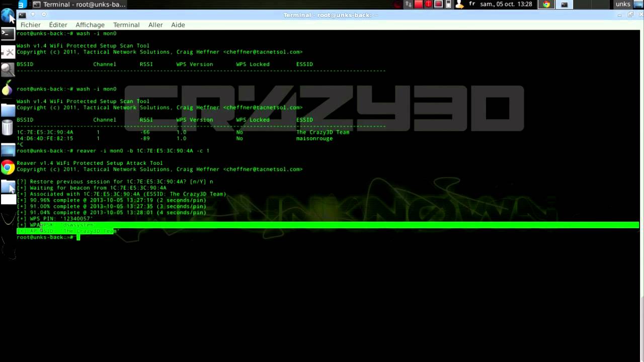The width and height of the screenshot is (644, 362).
Task: Open the Éditer menu
Action: pyautogui.click(x=58, y=25)
